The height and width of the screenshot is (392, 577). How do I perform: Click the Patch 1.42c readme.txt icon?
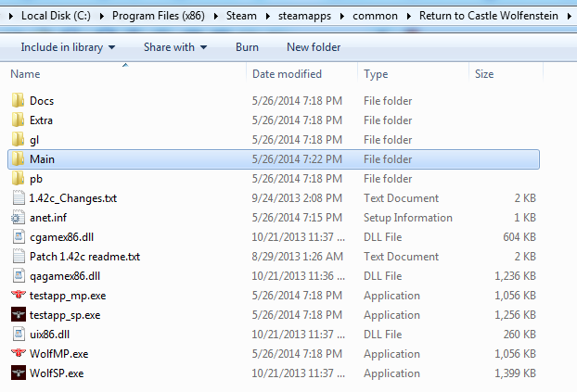click(19, 257)
